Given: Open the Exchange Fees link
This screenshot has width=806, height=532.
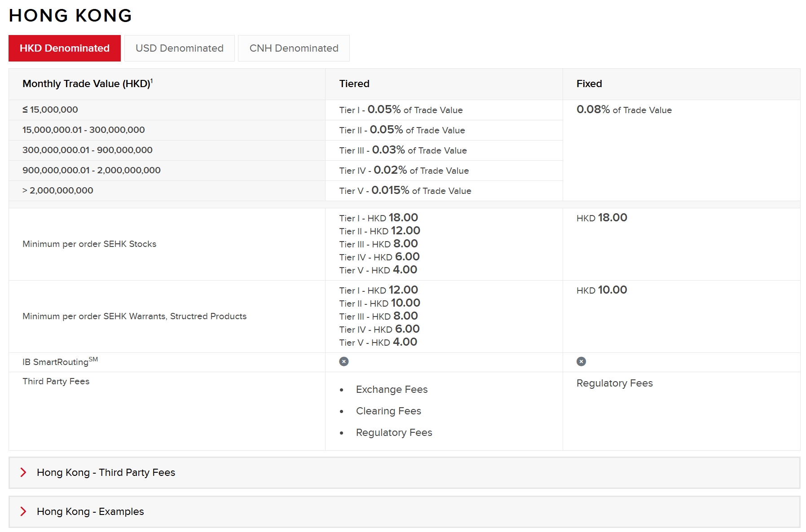Looking at the screenshot, I should click(x=392, y=389).
